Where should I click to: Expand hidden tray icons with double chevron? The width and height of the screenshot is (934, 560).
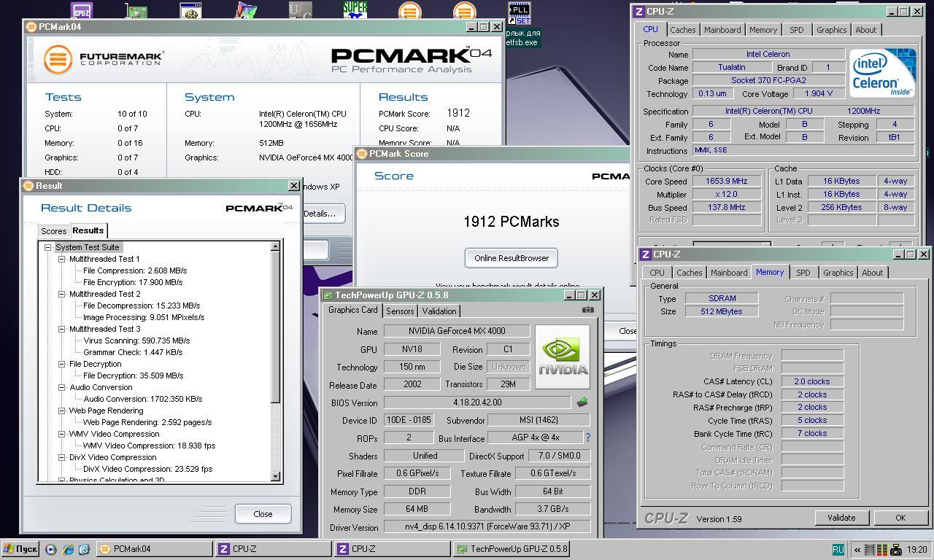(857, 550)
